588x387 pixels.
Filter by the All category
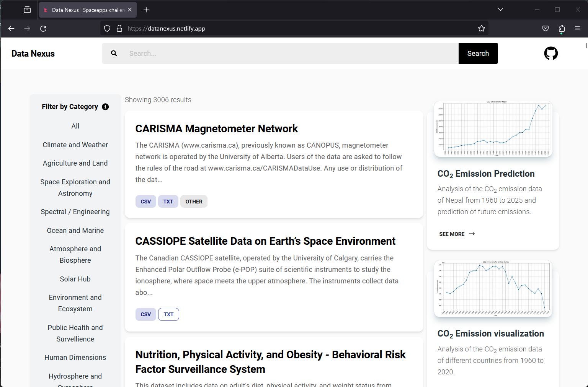(75, 126)
